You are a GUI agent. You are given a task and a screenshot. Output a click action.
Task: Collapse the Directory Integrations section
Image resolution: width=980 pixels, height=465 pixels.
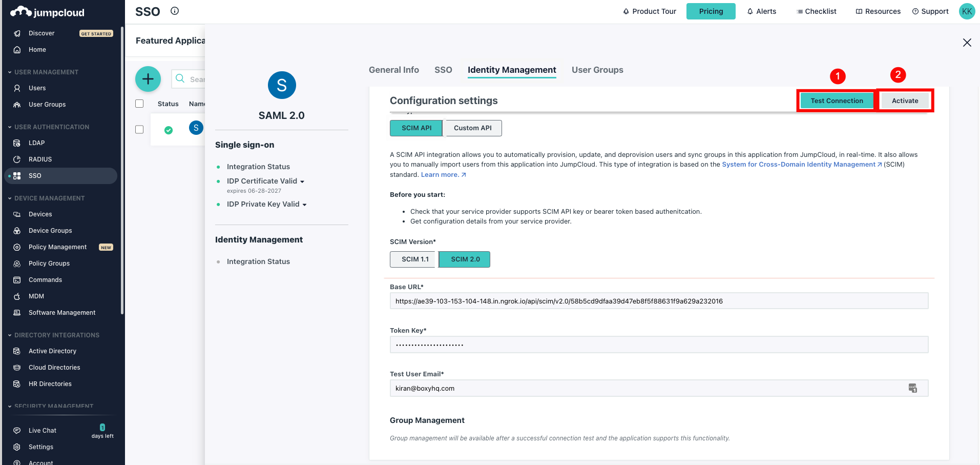pos(10,335)
